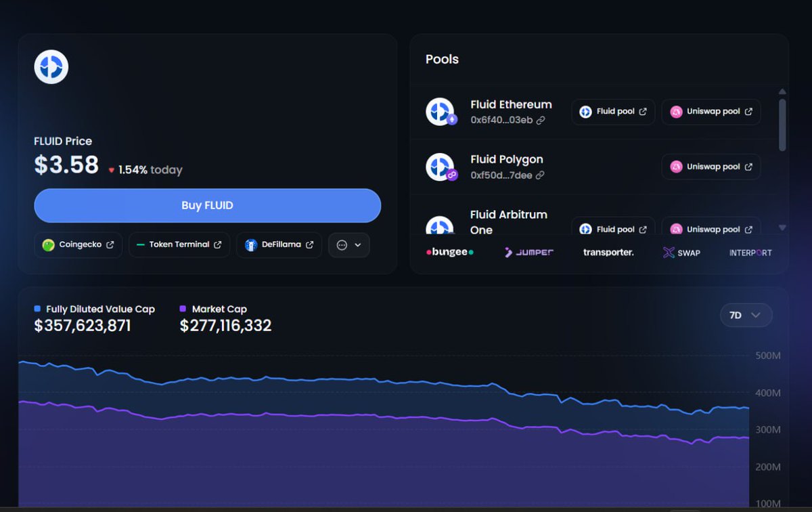Open the DeFillama link
The width and height of the screenshot is (812, 512).
(x=279, y=244)
